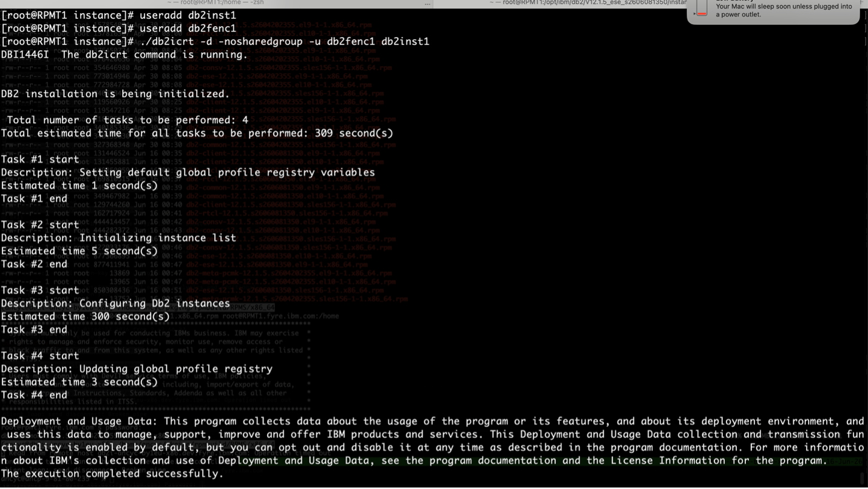
Task: Click the 'Task #1 start' line
Action: 40,160
